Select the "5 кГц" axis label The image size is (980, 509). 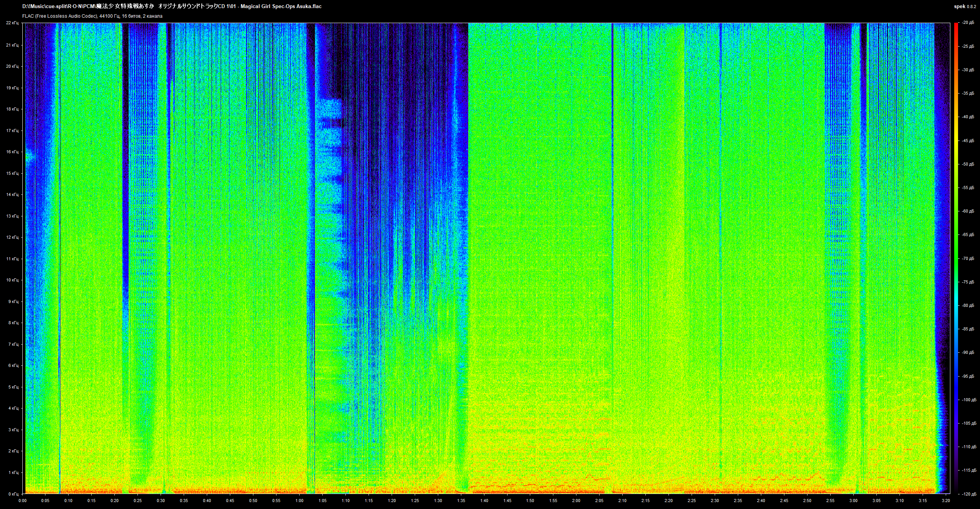[13, 387]
